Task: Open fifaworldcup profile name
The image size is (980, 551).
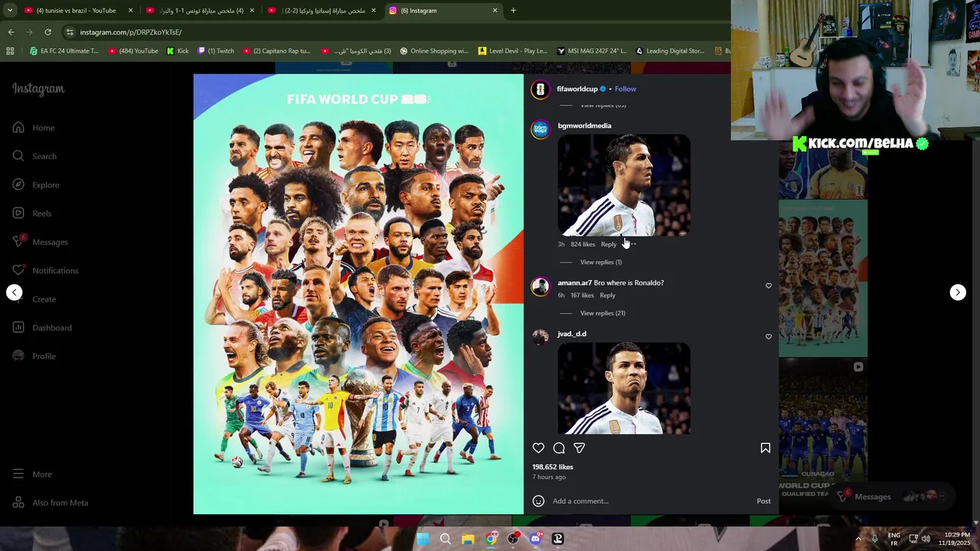Action: click(x=577, y=89)
